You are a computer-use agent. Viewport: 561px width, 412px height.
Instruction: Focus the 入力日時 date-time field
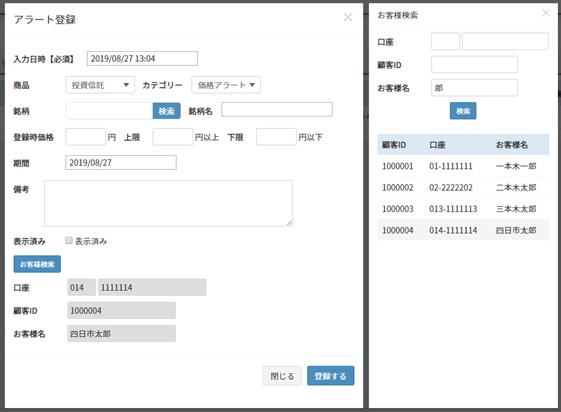pos(142,59)
